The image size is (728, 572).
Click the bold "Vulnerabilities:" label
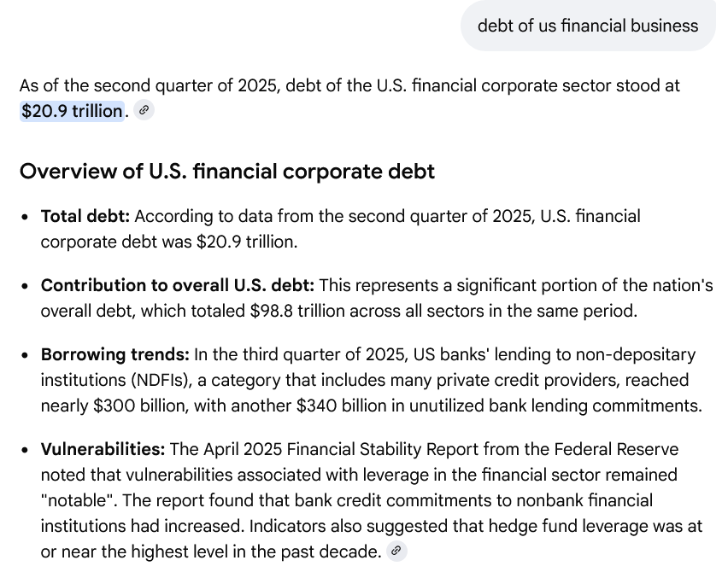coord(103,449)
